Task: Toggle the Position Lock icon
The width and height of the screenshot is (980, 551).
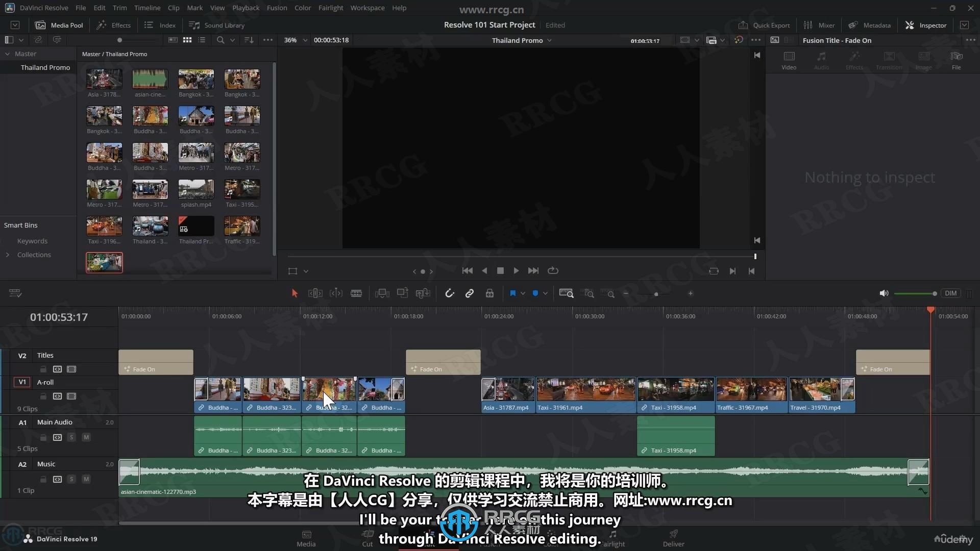Action: pos(489,293)
